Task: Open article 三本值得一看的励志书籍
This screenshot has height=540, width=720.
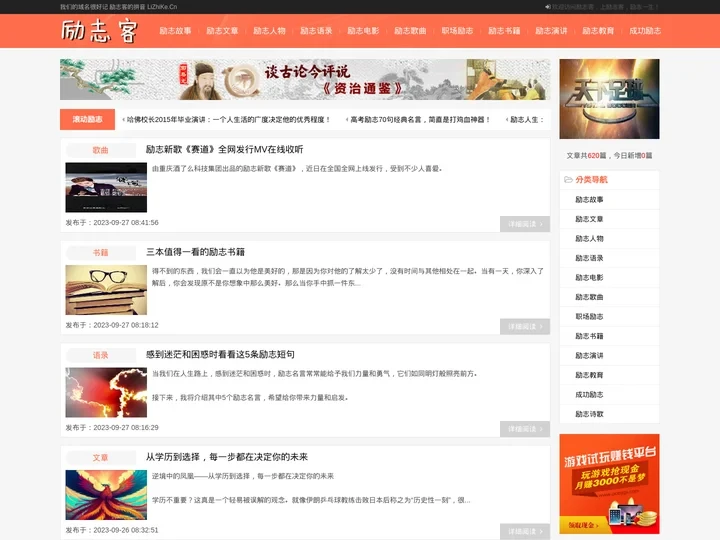Action: [196, 252]
